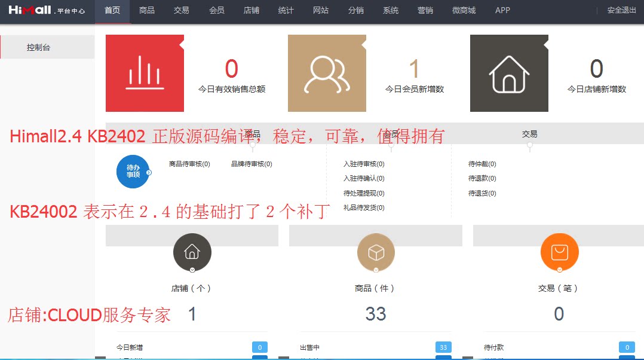The height and width of the screenshot is (360, 644).
Task: Expand the 交易 section chevron
Action: (529, 145)
